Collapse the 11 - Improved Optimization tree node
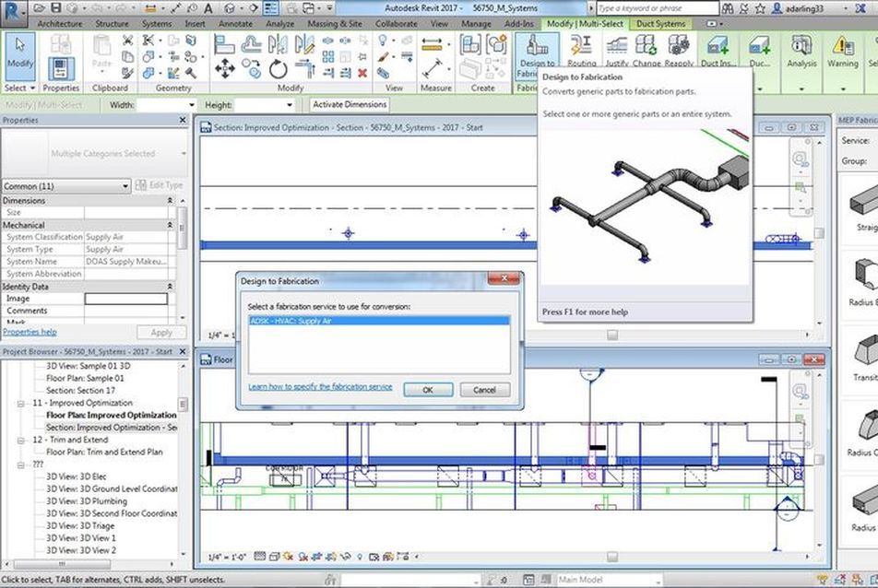 tap(20, 404)
